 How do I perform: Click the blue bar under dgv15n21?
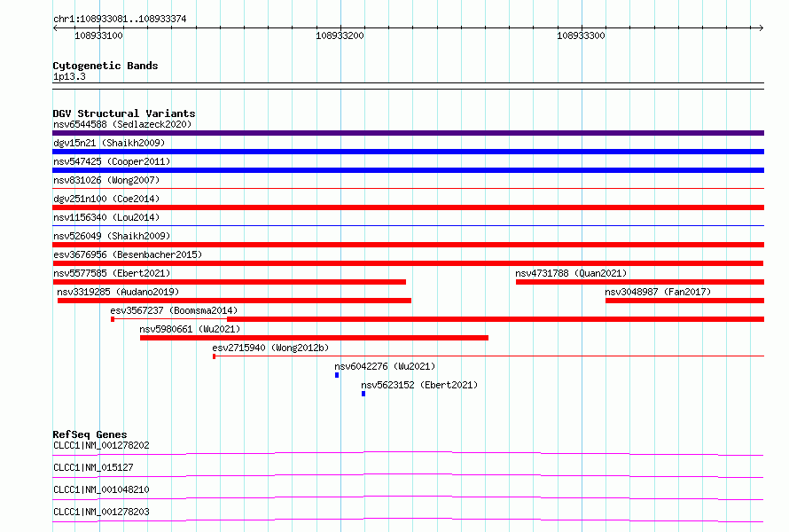pos(408,152)
